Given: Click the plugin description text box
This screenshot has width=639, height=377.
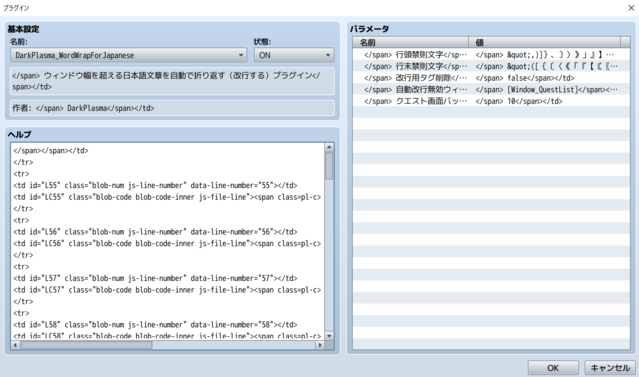Looking at the screenshot, I should tap(172, 81).
